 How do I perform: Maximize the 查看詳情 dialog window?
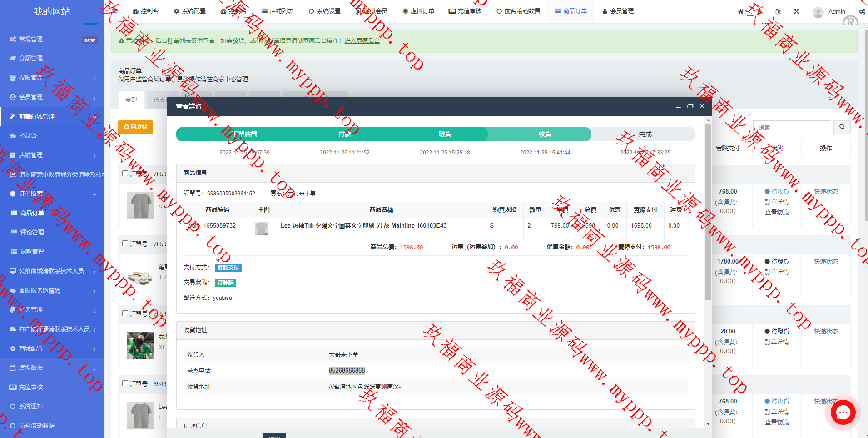tap(690, 106)
